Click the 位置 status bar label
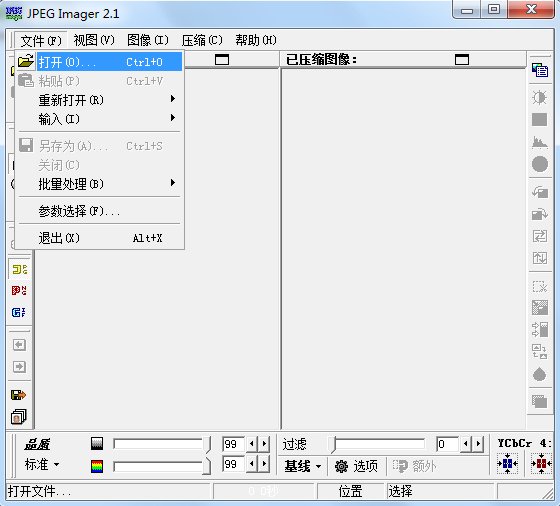 350,491
